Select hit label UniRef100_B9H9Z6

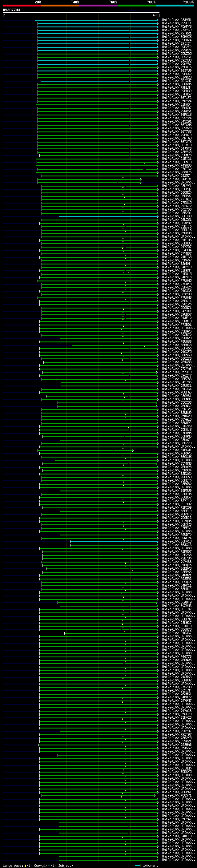[x=176, y=37]
